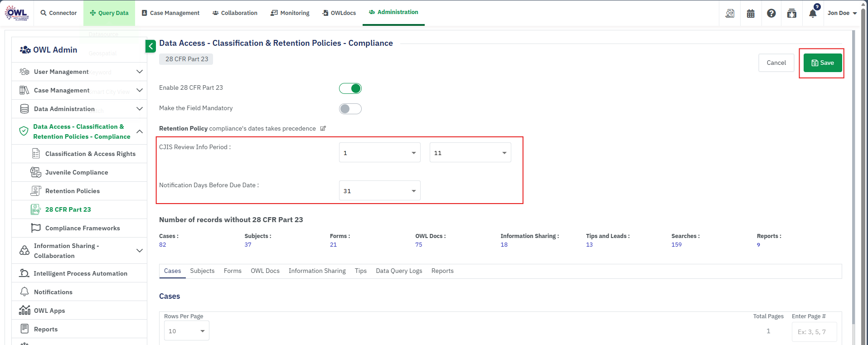The image size is (868, 345).
Task: Open the calendar icon in top bar
Action: (751, 13)
